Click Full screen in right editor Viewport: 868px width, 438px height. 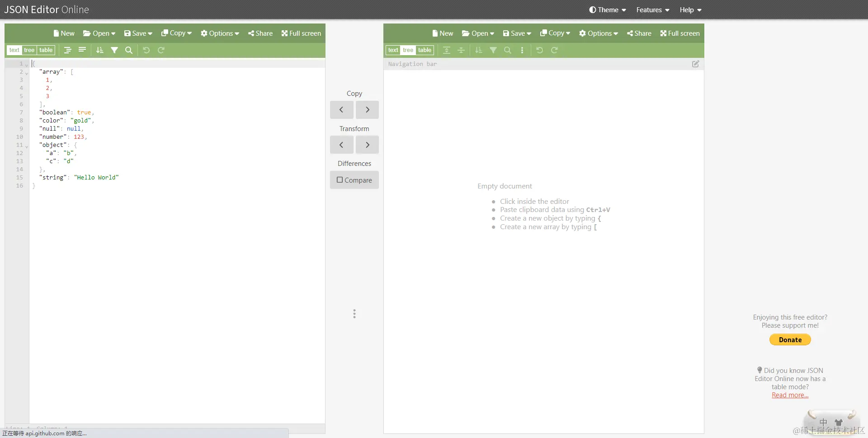pyautogui.click(x=680, y=33)
